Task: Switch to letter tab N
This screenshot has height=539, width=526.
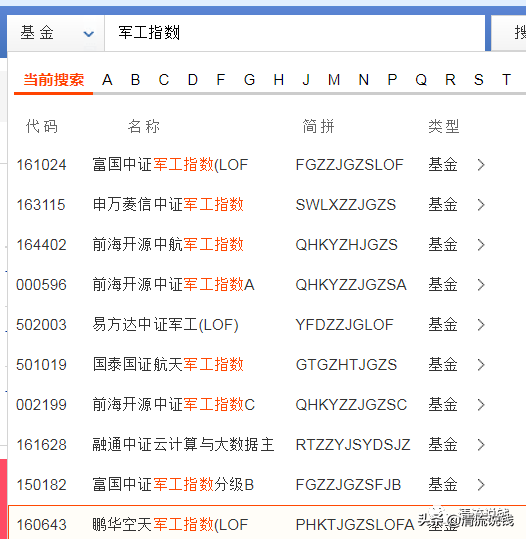Action: 364,80
